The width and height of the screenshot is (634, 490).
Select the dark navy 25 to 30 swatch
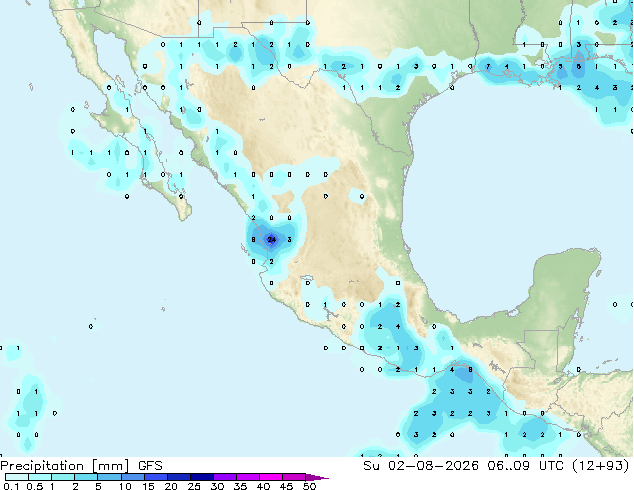pyautogui.click(x=202, y=477)
